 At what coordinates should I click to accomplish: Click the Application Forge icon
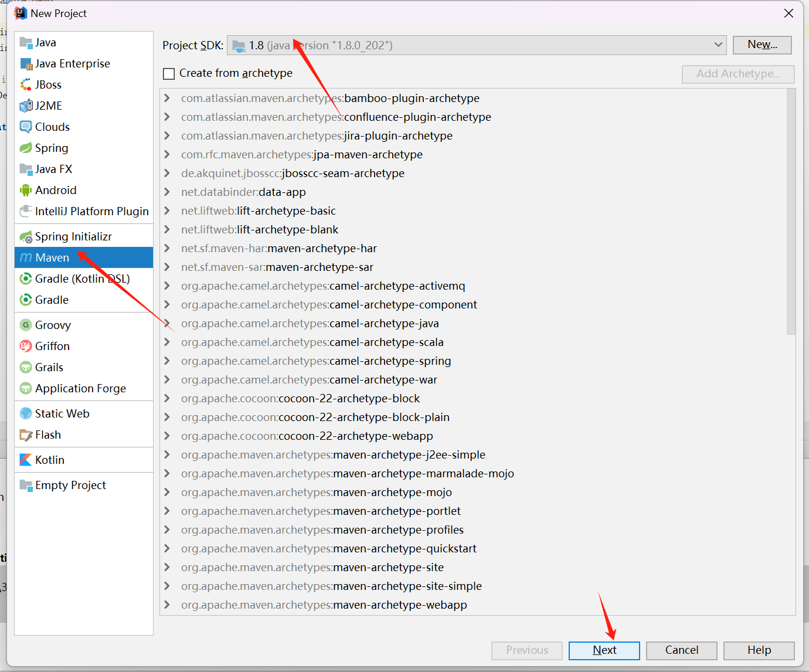26,388
